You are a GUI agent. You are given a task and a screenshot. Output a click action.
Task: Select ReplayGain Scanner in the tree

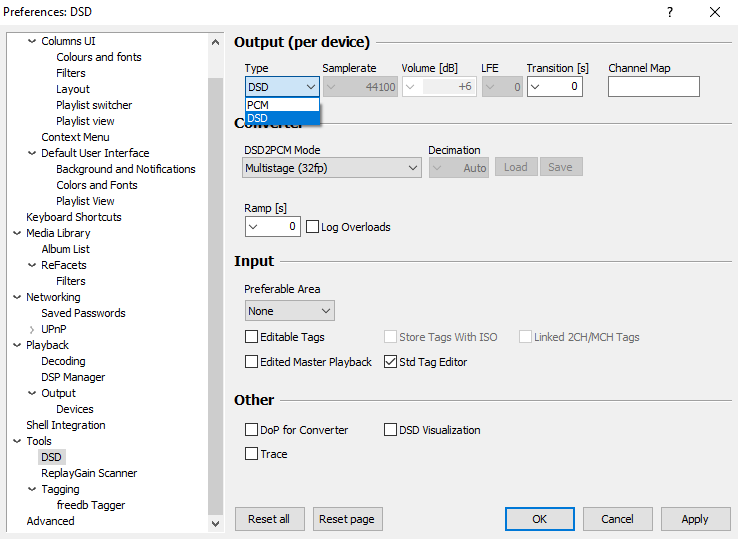coord(89,473)
